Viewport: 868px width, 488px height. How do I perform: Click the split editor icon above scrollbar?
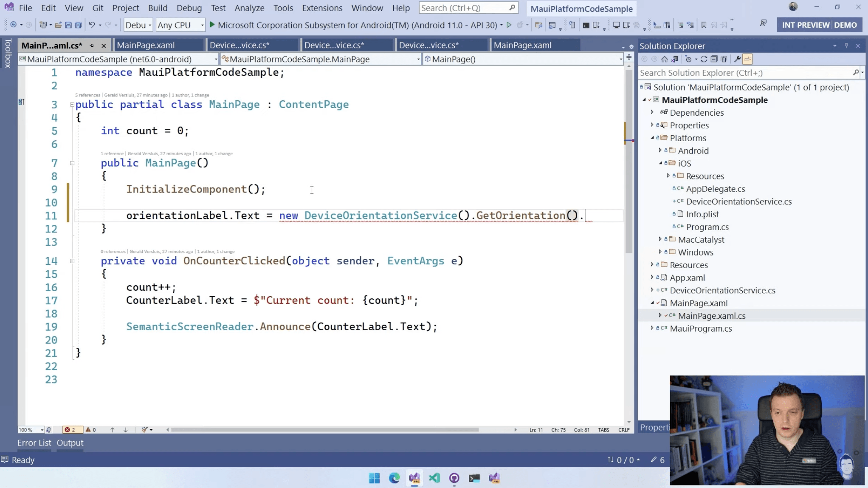pos(629,57)
